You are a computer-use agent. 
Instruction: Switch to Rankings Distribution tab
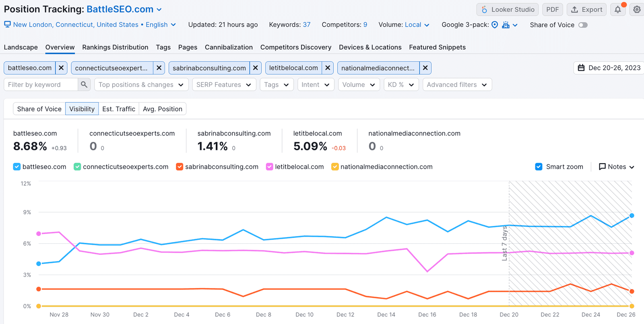(x=115, y=47)
